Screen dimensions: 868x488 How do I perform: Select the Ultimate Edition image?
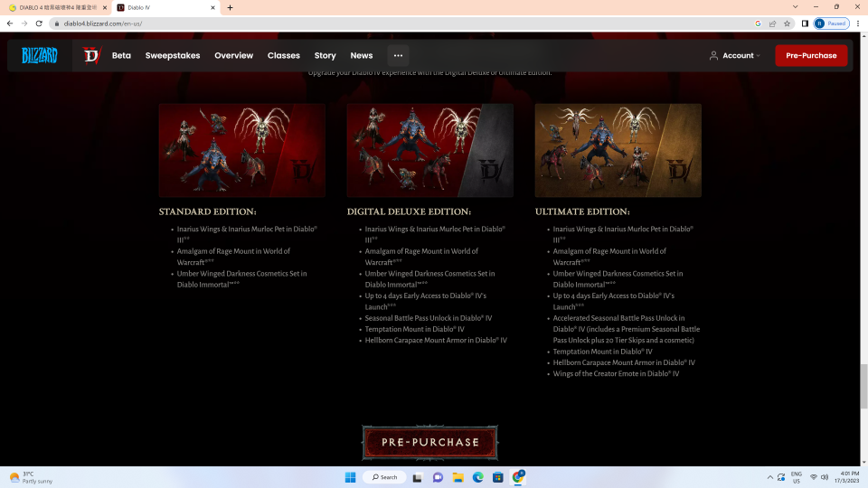coord(618,150)
